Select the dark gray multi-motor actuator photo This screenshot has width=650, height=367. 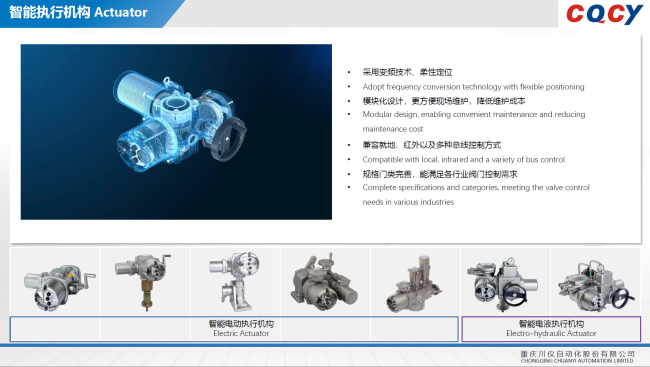point(325,282)
